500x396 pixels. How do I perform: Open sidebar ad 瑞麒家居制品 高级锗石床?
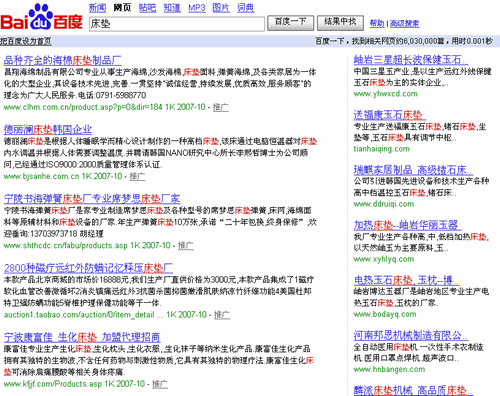(413, 170)
